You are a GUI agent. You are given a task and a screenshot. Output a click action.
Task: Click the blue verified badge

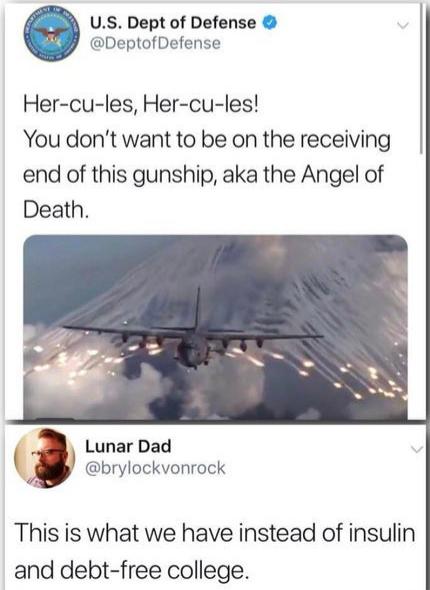pos(269,23)
